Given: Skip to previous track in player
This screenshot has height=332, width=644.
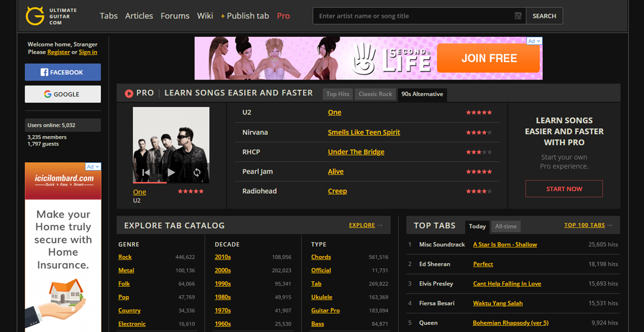Looking at the screenshot, I should point(146,173).
